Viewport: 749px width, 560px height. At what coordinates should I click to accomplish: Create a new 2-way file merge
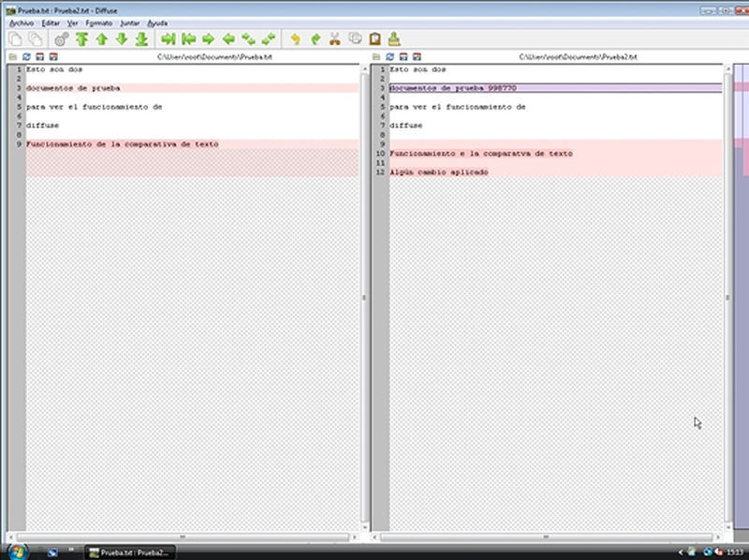point(16,39)
